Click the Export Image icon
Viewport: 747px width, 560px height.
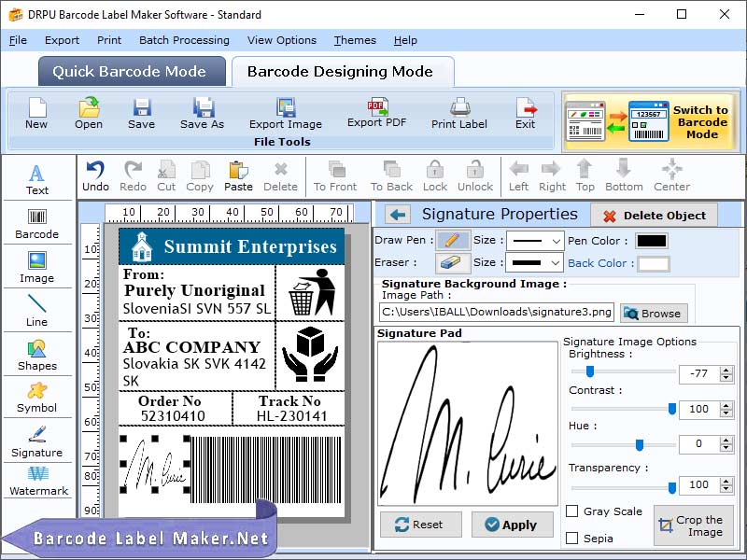pos(286,107)
